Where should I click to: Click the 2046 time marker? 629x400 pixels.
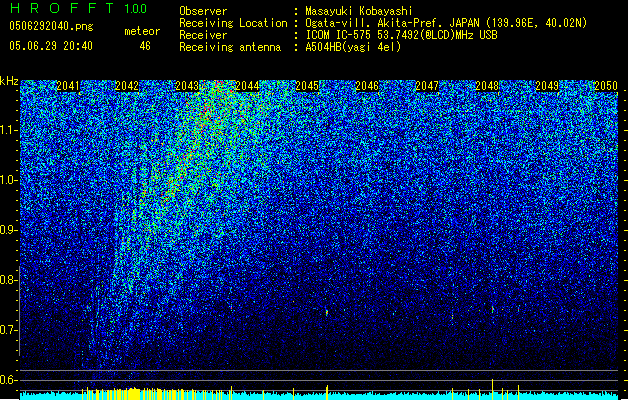pos(367,86)
